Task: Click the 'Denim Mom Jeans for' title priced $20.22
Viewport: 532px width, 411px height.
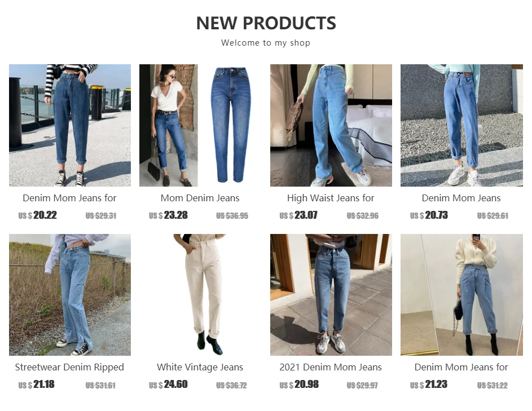Action: tap(69, 198)
